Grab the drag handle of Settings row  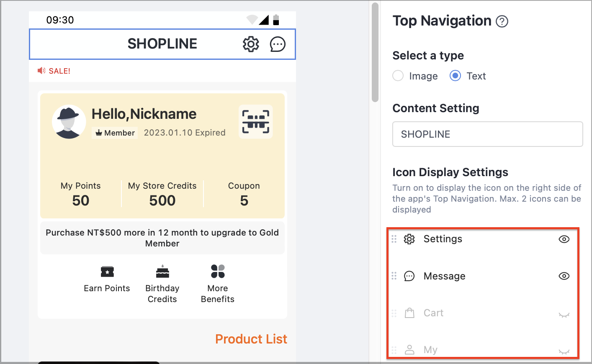tap(394, 239)
